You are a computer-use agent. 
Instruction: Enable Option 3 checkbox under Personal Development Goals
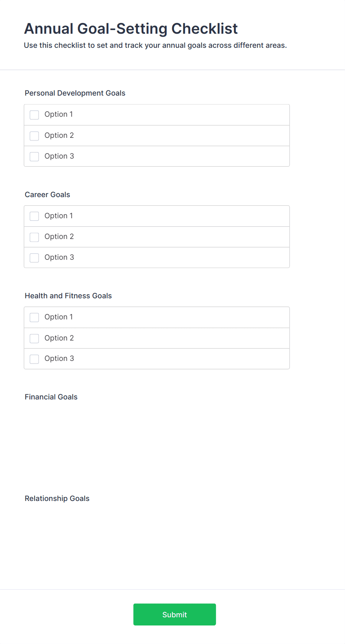point(34,157)
